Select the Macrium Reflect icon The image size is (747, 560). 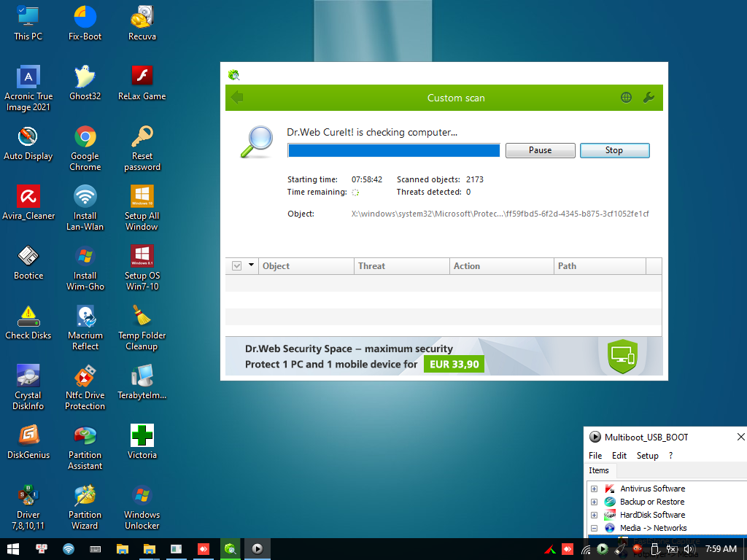click(x=85, y=327)
